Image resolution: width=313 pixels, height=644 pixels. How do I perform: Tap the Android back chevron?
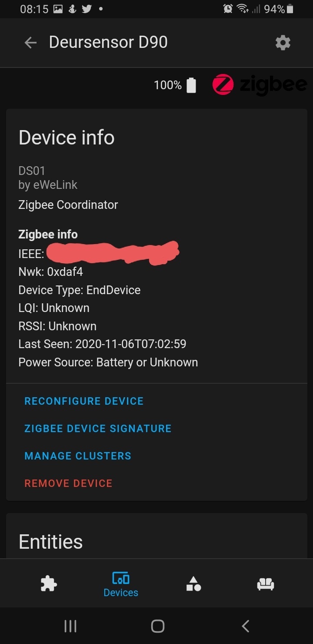(x=245, y=626)
